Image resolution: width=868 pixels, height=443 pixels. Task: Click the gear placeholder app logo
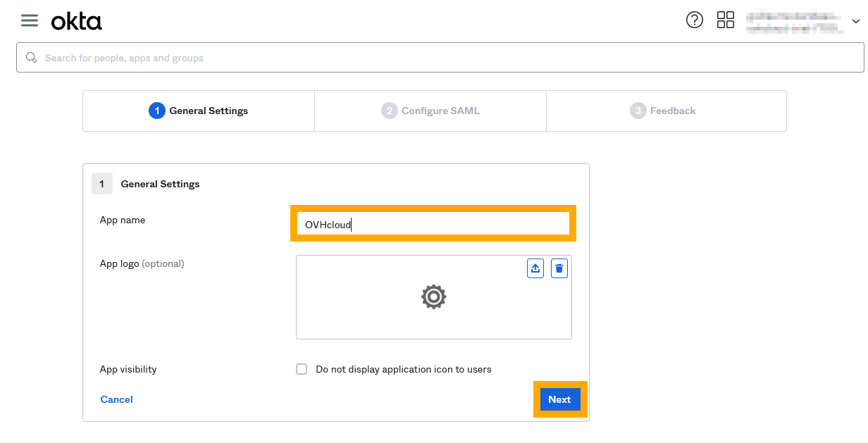pos(434,297)
